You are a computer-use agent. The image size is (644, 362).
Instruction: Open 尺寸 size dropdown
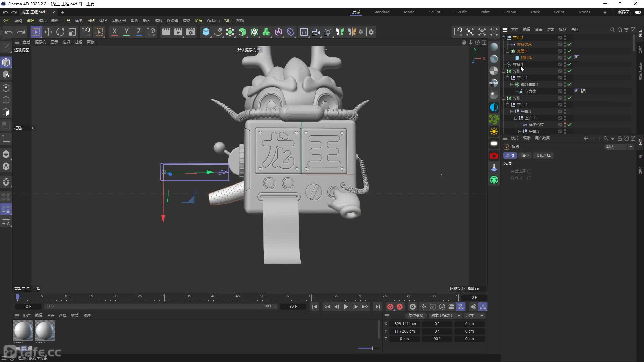(x=475, y=315)
